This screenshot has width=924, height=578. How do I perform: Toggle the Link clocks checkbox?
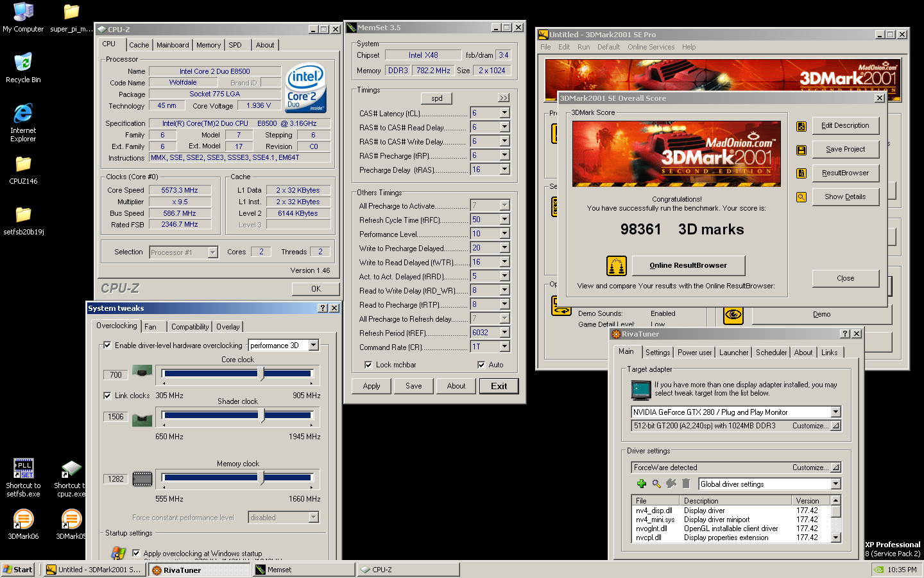[107, 396]
